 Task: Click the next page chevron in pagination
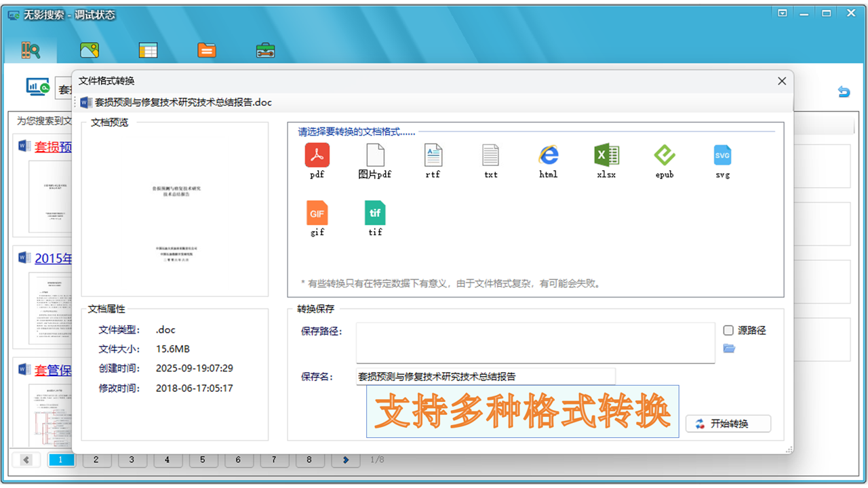coord(345,460)
